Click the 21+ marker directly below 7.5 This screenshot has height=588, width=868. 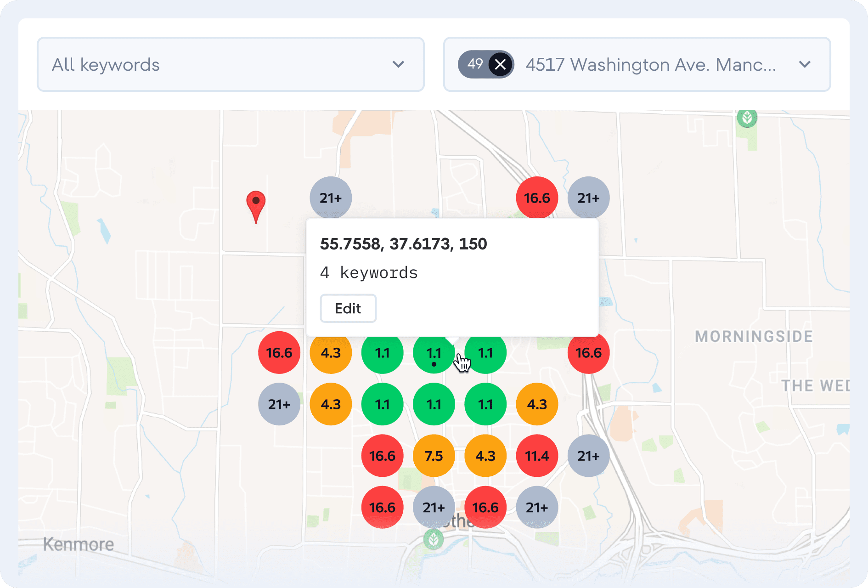[x=434, y=507]
